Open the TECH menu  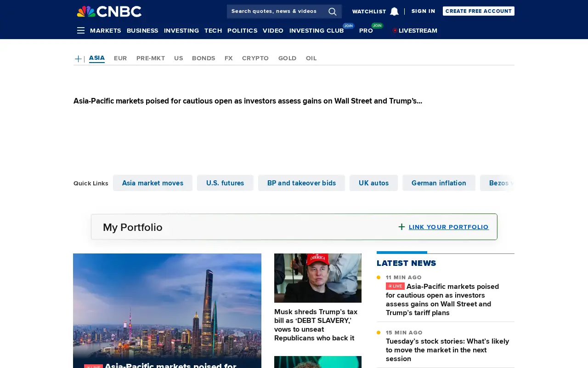click(x=213, y=30)
